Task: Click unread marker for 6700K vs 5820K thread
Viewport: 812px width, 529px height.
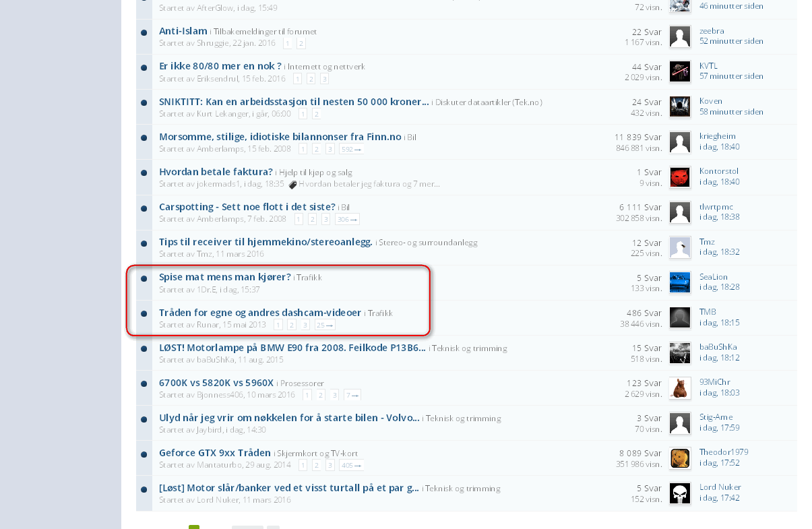Action: point(144,383)
